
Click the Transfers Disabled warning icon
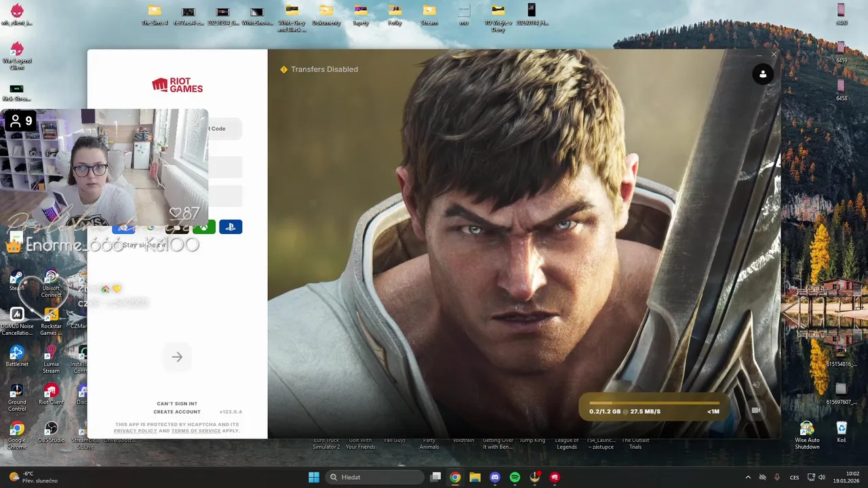(x=284, y=69)
